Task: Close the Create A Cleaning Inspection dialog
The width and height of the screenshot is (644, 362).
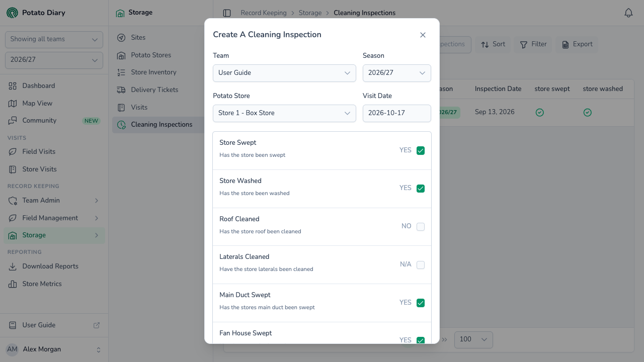Action: (x=423, y=35)
